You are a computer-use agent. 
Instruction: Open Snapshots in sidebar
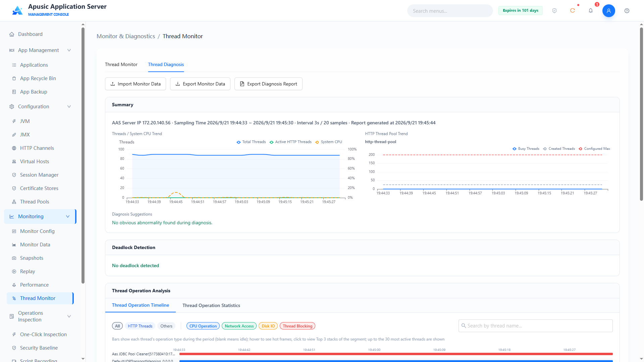pyautogui.click(x=32, y=258)
